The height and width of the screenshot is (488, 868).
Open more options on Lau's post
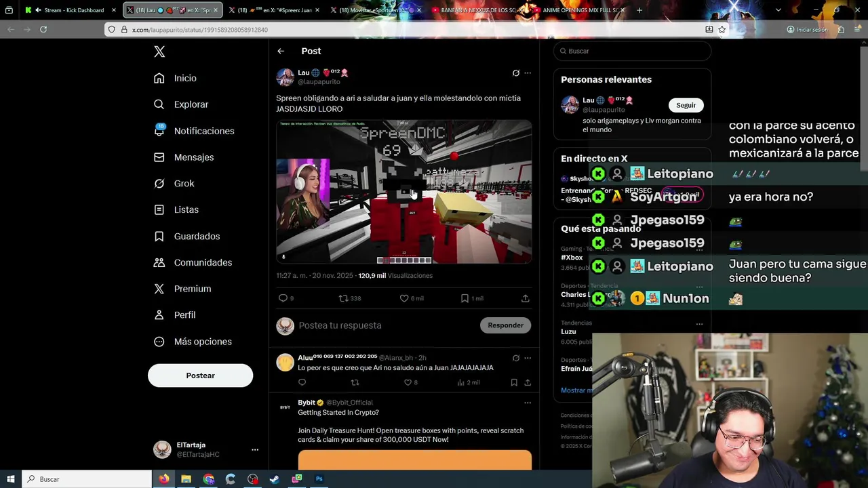tap(528, 73)
